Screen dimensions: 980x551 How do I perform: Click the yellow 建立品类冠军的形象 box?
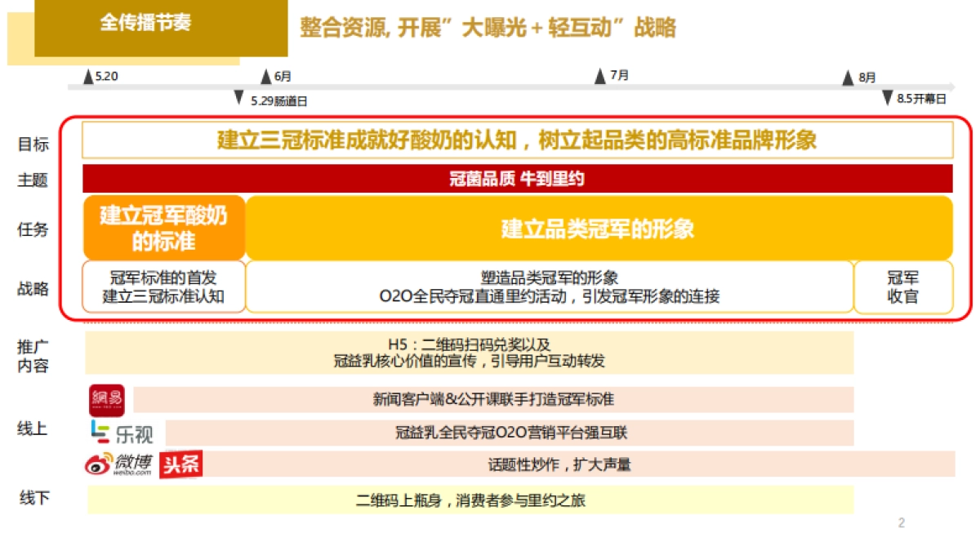pyautogui.click(x=598, y=229)
